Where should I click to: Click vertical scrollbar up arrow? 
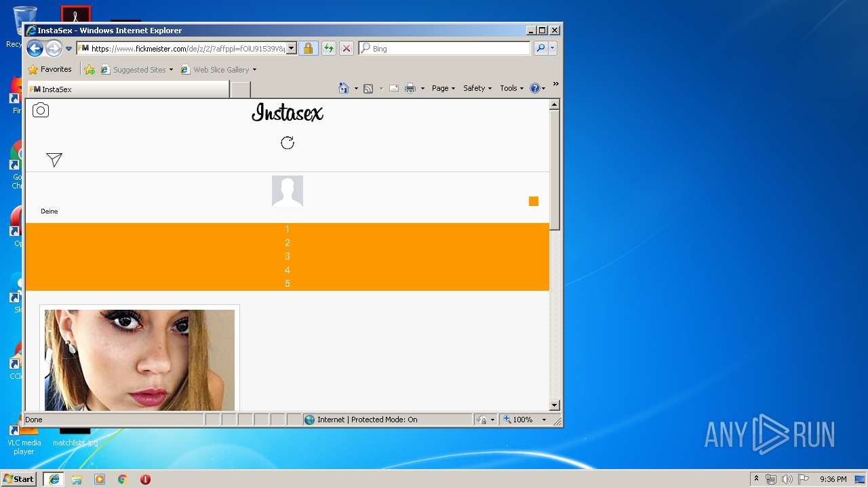tap(555, 105)
